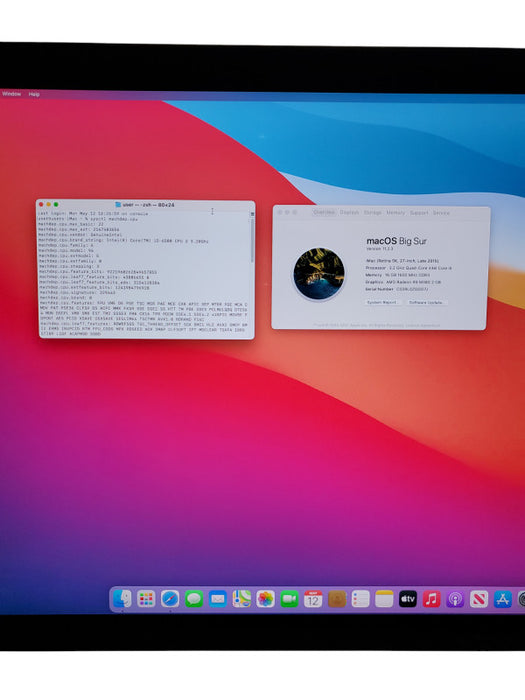Open Finder from the Dock
This screenshot has height=700, width=525.
click(x=122, y=598)
